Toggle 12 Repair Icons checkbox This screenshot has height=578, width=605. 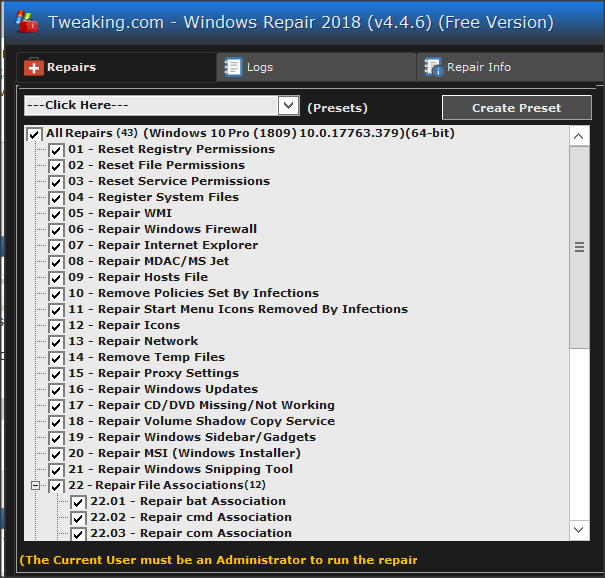[56, 326]
